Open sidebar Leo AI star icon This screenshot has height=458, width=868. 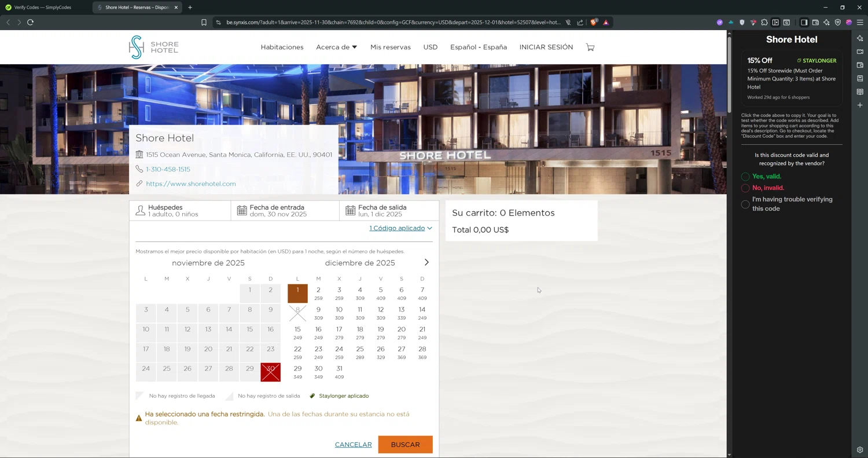tap(860, 38)
